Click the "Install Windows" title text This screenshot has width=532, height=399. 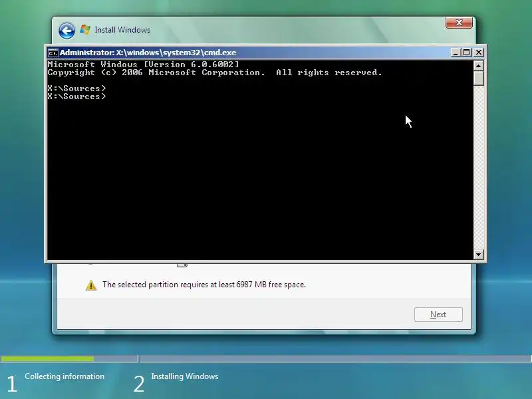[122, 30]
